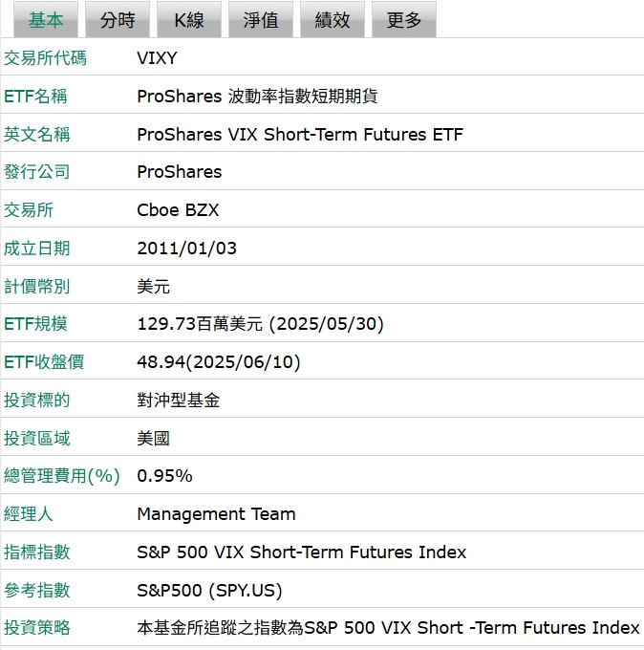Select S&P 500 VIX Short-Term Futures Index in 指標指數 row
The width and height of the screenshot is (644, 650).
(x=302, y=552)
